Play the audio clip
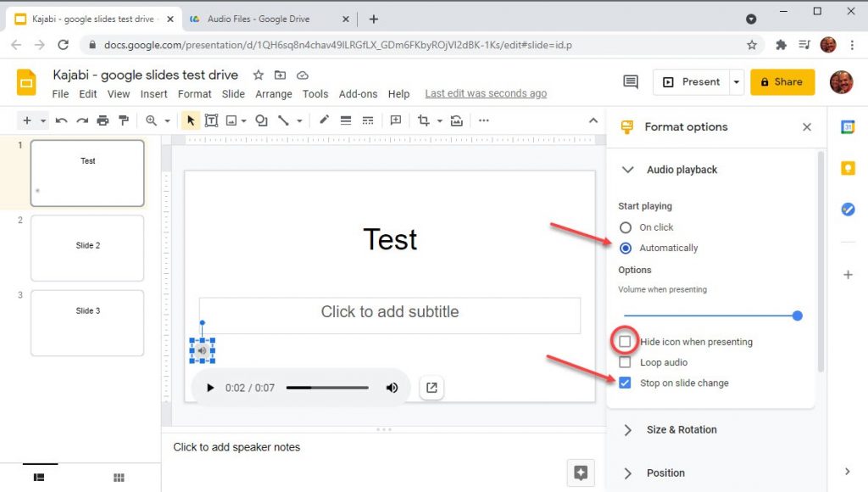 pos(210,388)
